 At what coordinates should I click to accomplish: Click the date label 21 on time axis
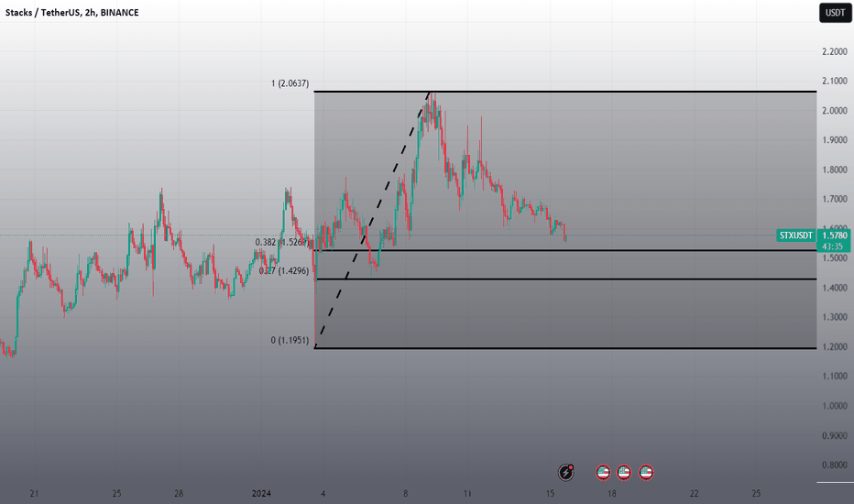34,494
